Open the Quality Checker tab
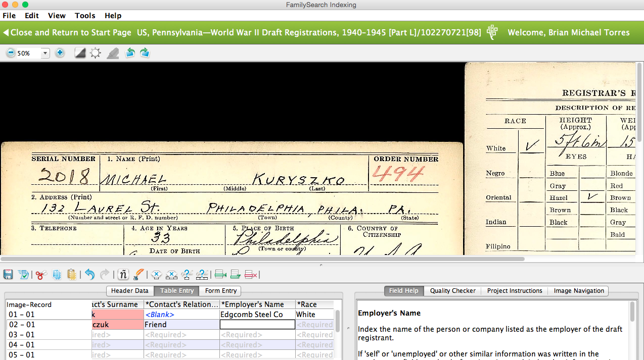644x360 pixels. (452, 291)
